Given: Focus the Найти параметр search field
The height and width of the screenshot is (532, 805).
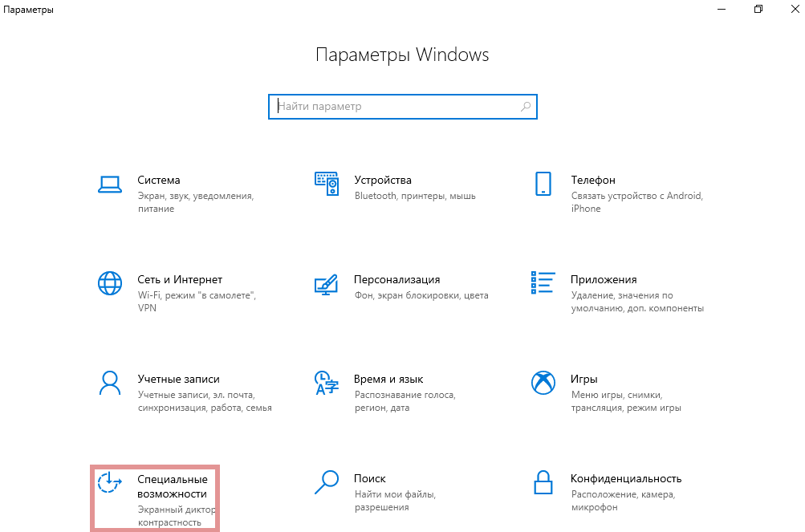Looking at the screenshot, I should point(403,107).
